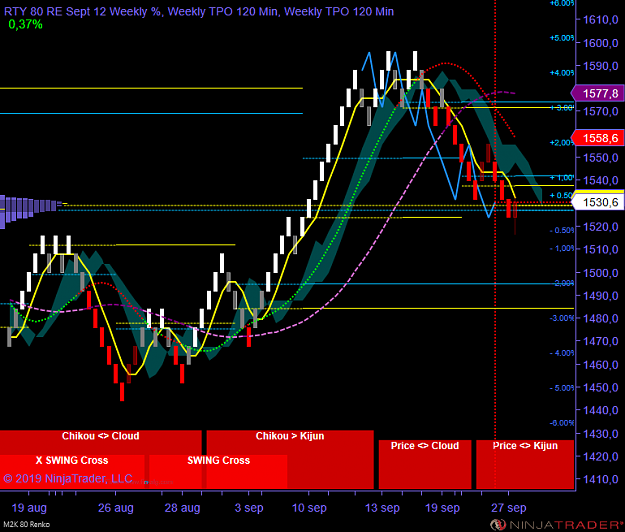The height and width of the screenshot is (532, 625).
Task: Click the 27 sep date label
Action: (x=509, y=508)
